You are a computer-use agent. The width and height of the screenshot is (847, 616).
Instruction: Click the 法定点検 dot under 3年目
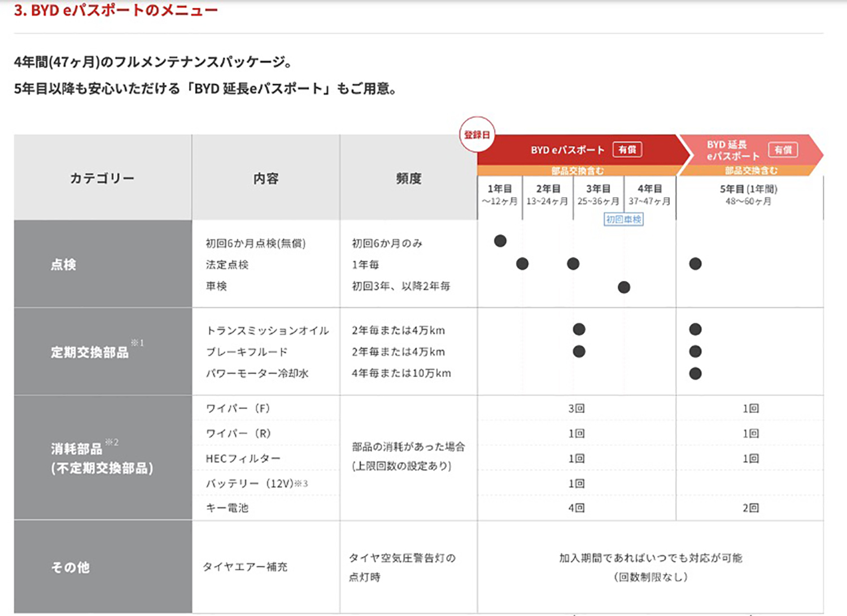pos(573,264)
